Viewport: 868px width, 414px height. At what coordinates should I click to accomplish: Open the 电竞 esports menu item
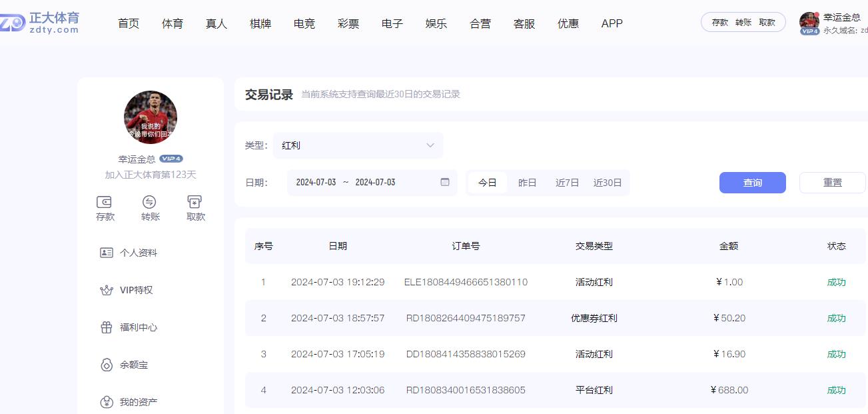tap(303, 23)
